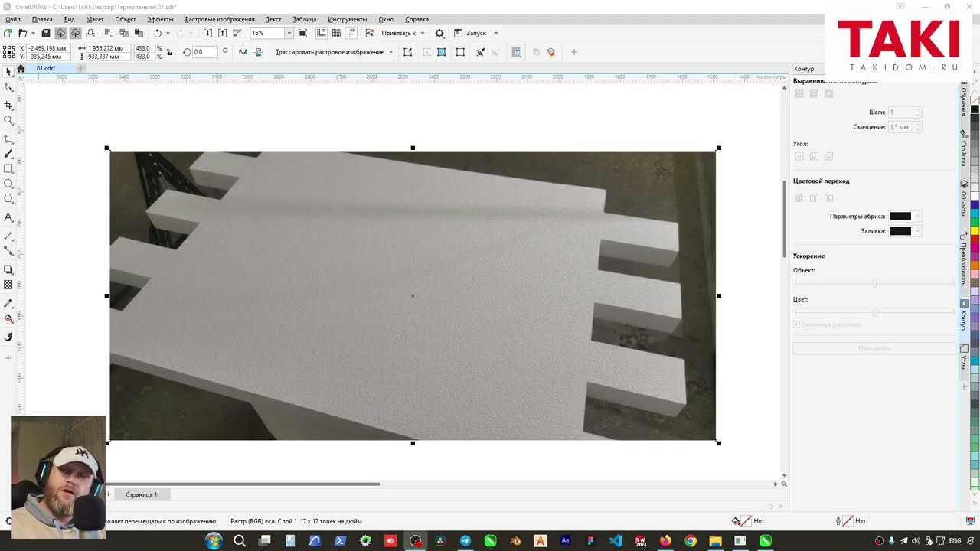This screenshot has height=551, width=980.
Task: Click the Undo arrow icon
Action: pos(158,33)
